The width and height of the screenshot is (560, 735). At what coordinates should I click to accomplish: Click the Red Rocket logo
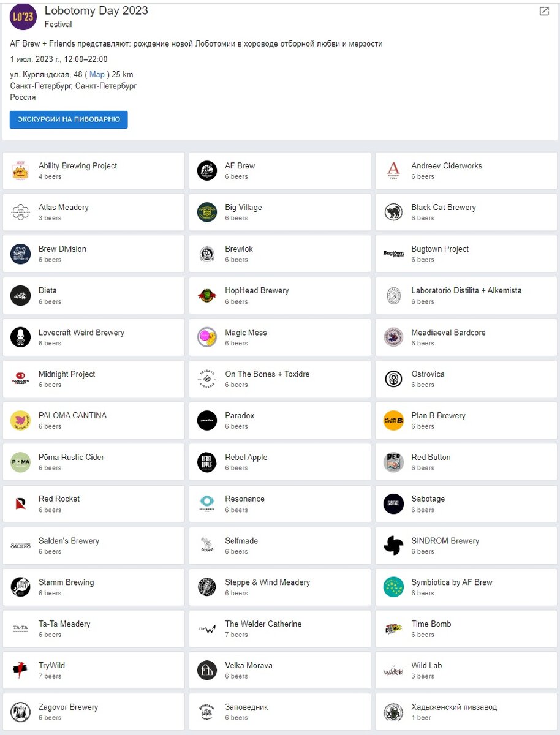[20, 504]
